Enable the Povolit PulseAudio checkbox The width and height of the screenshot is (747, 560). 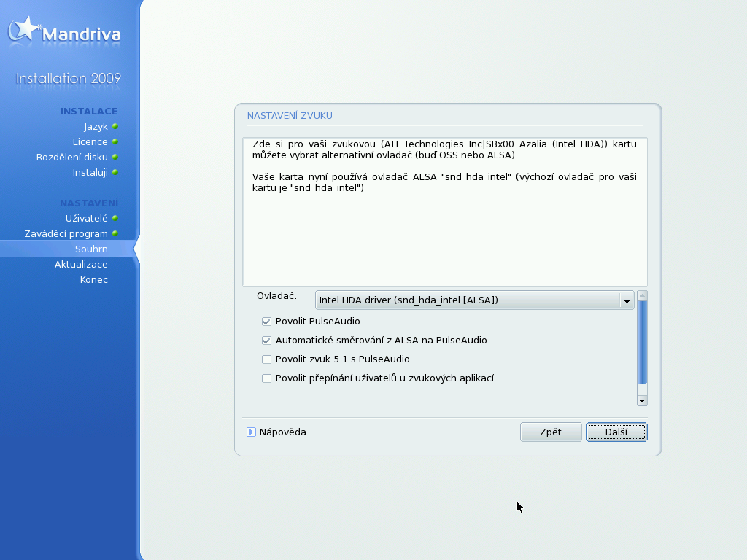266,322
